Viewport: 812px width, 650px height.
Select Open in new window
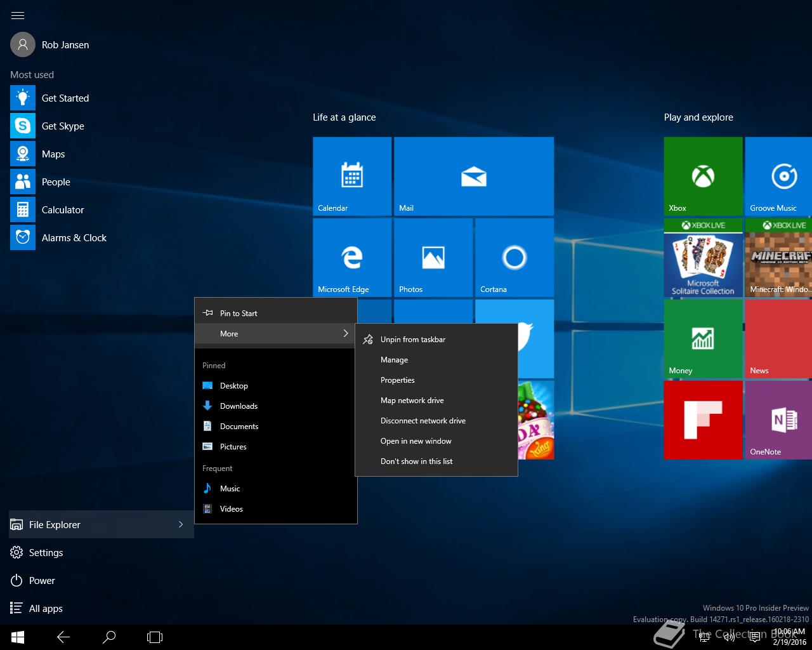436,441
